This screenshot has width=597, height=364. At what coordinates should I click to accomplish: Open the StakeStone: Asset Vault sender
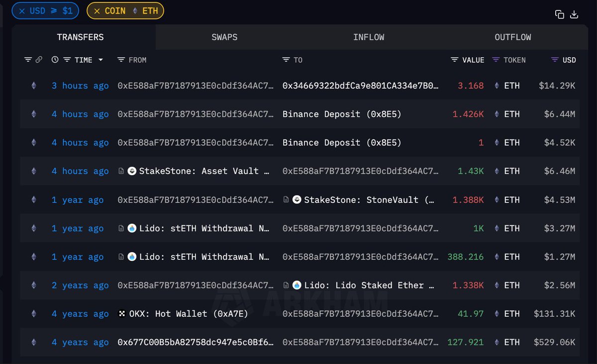(x=204, y=171)
